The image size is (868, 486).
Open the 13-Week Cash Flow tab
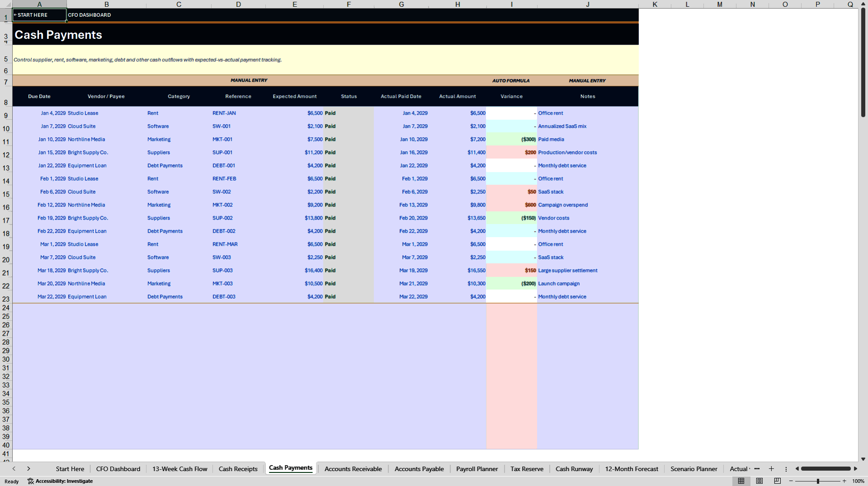coord(179,469)
